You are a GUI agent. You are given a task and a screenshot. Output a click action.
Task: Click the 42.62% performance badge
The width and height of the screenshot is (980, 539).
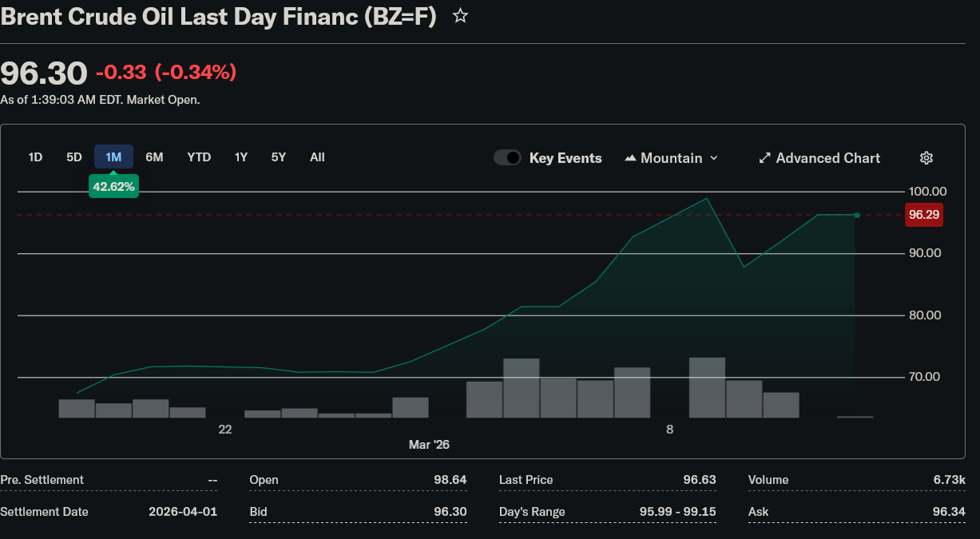[x=113, y=187]
